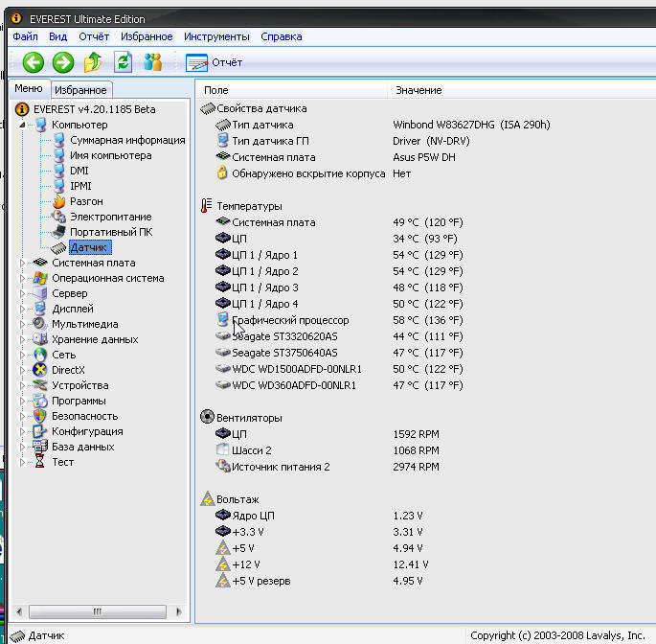656x644 pixels.
Task: Select the Датчик tree item
Action: point(88,247)
